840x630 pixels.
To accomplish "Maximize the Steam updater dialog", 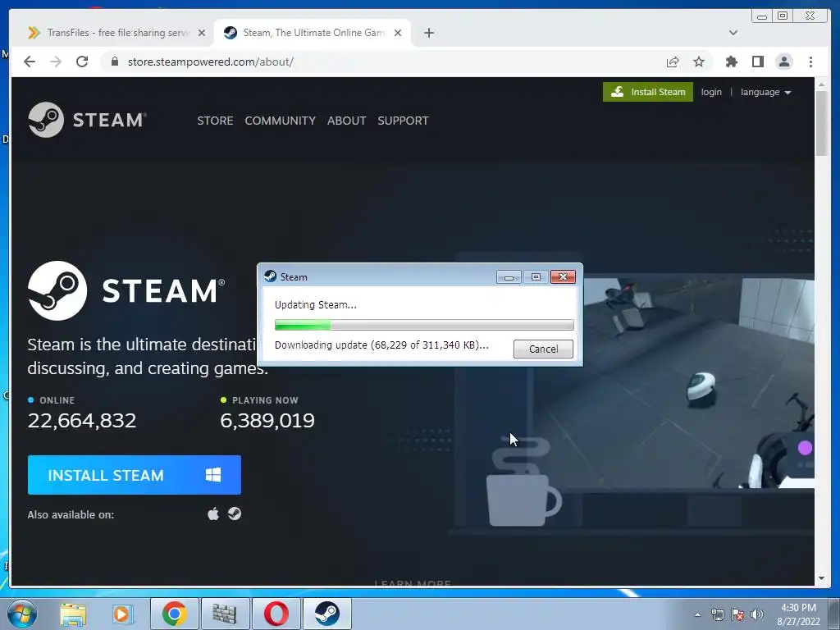I will [536, 277].
